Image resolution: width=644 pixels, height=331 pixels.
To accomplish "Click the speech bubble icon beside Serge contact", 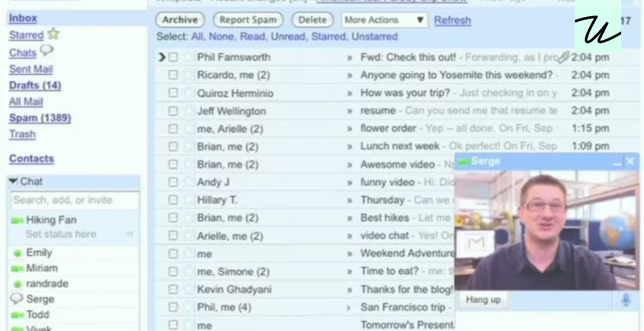I will coord(17,299).
